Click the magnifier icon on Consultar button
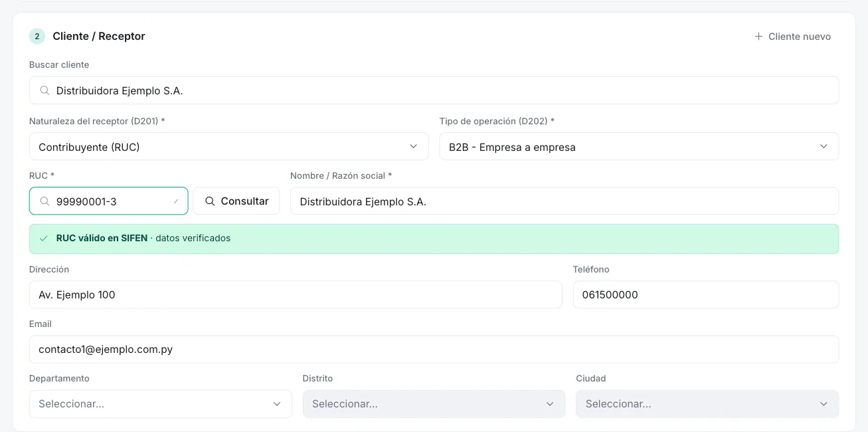 210,201
